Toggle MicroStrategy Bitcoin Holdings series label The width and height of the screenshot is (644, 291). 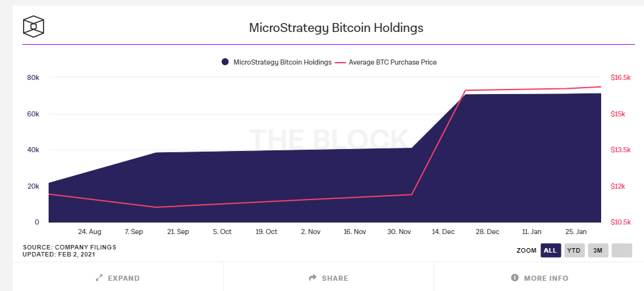click(282, 62)
